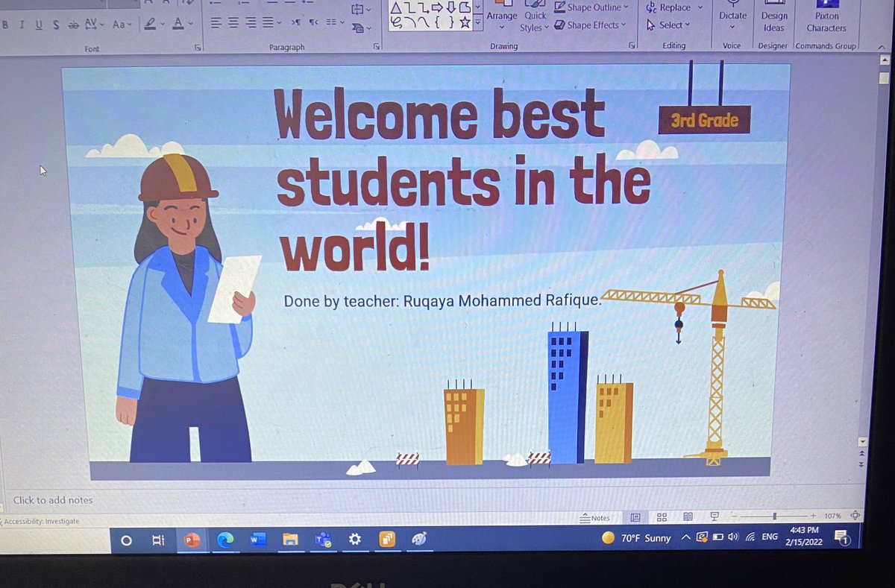Open Microsoft Teams from taskbar
Screen dimensions: 895x588
(x=323, y=540)
